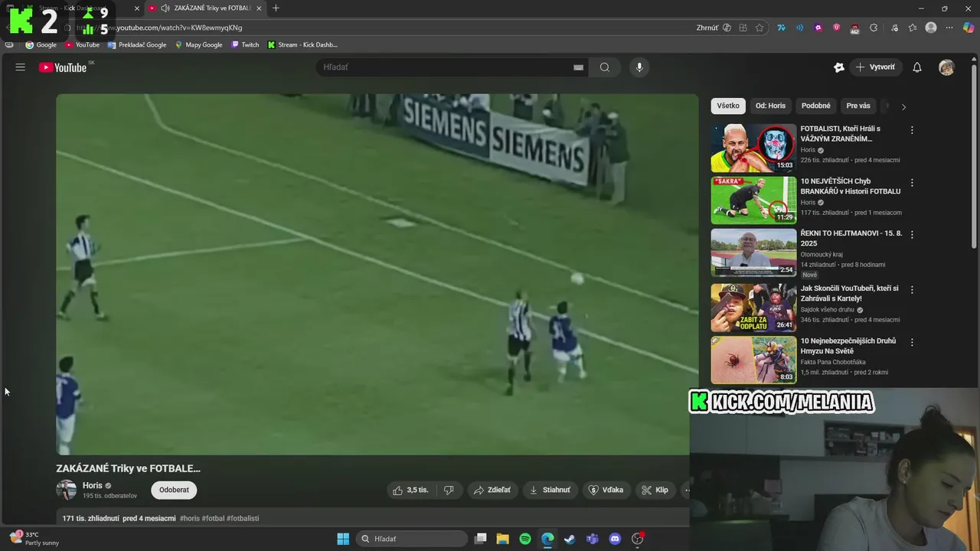
Task: Switch to the ZAKÁZANÉ Triky ve FOTBALE tab
Action: pyautogui.click(x=205, y=8)
